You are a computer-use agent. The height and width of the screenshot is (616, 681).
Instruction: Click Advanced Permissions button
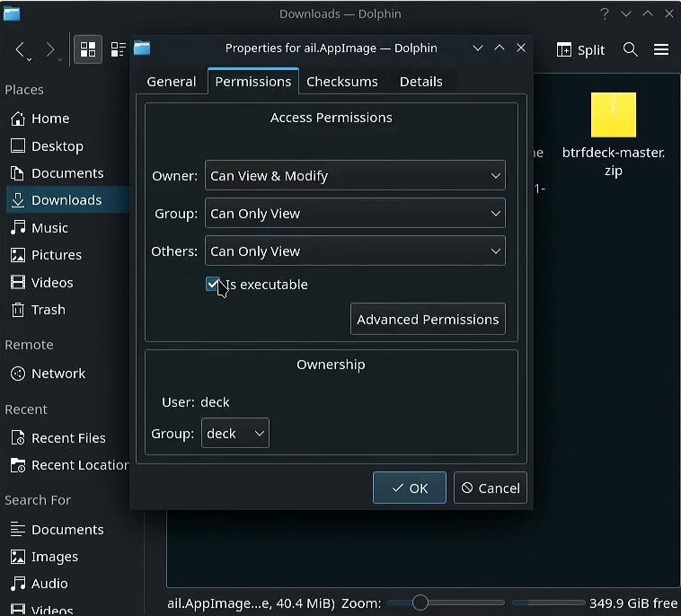point(428,319)
